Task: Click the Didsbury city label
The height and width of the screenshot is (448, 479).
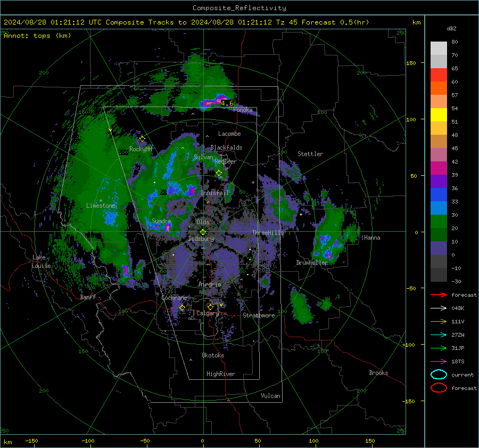Action: coord(201,239)
